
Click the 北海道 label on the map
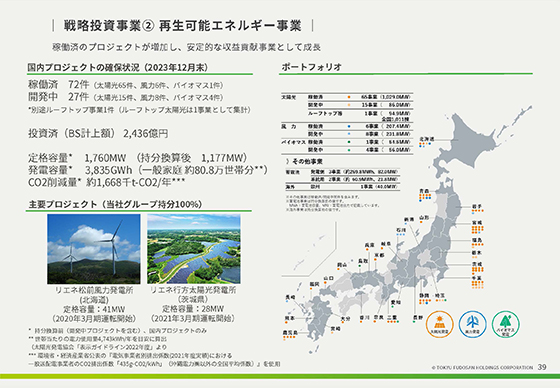pyautogui.click(x=427, y=139)
